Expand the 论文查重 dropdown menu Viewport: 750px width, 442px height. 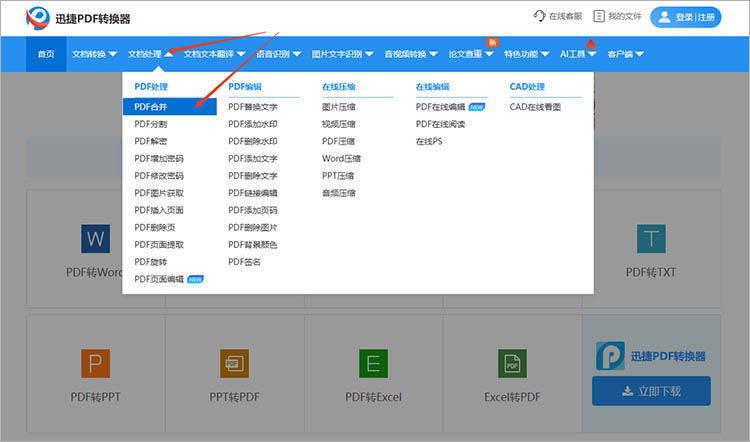pos(471,54)
